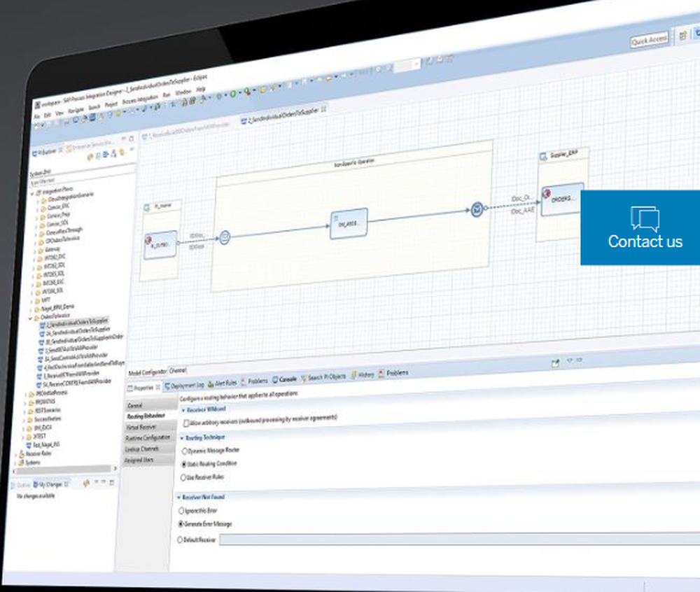Select Use Receiver Rules radio button
The image size is (700, 592).
(183, 478)
